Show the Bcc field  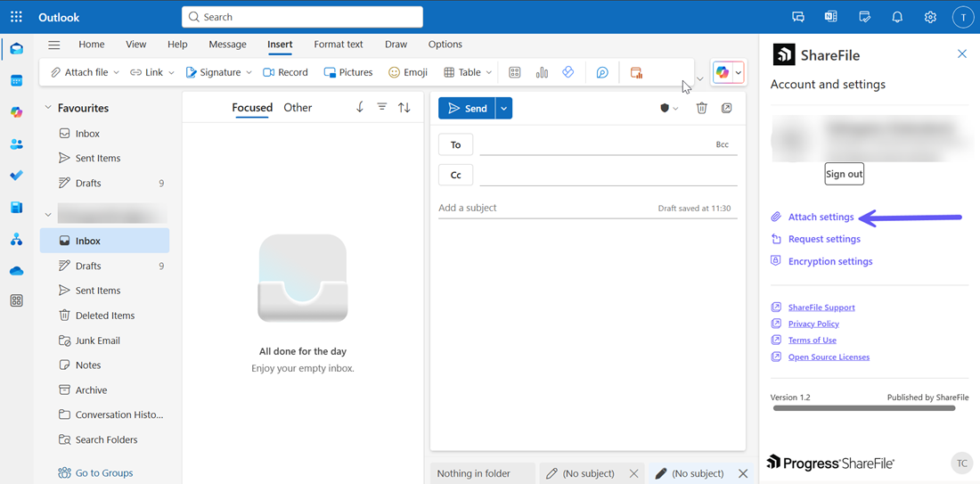[x=722, y=144]
